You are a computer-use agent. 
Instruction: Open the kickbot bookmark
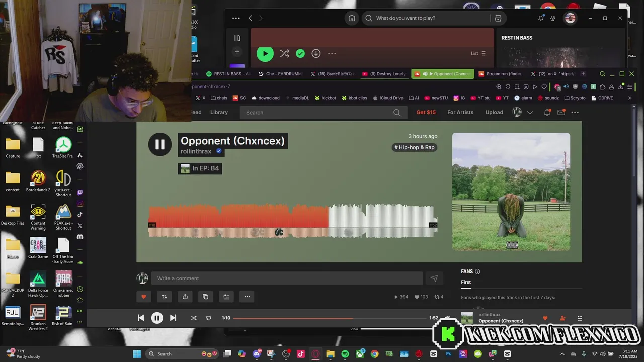pyautogui.click(x=325, y=98)
